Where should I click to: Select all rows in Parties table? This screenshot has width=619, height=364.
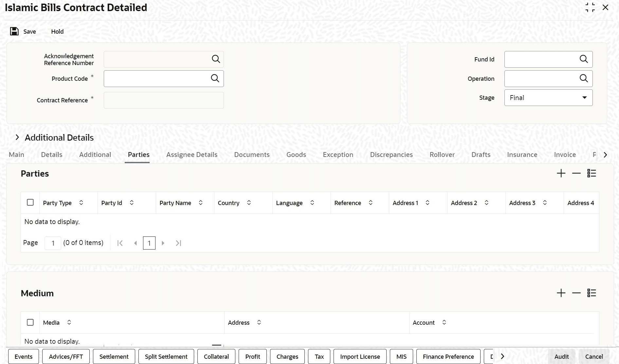pyautogui.click(x=30, y=202)
